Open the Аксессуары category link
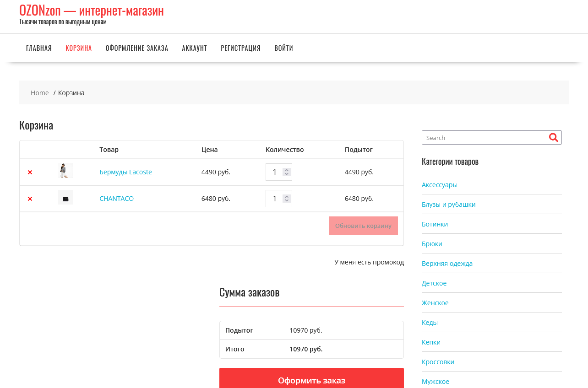 click(440, 185)
